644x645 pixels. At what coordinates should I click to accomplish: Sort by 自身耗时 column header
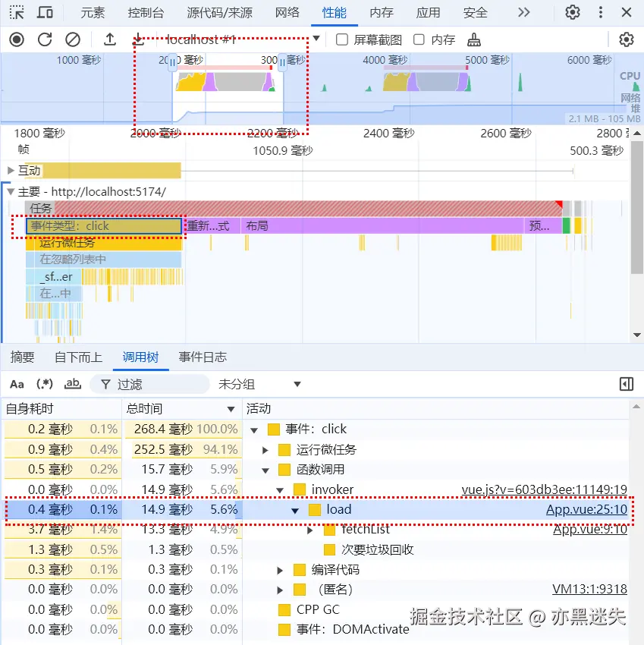61,409
